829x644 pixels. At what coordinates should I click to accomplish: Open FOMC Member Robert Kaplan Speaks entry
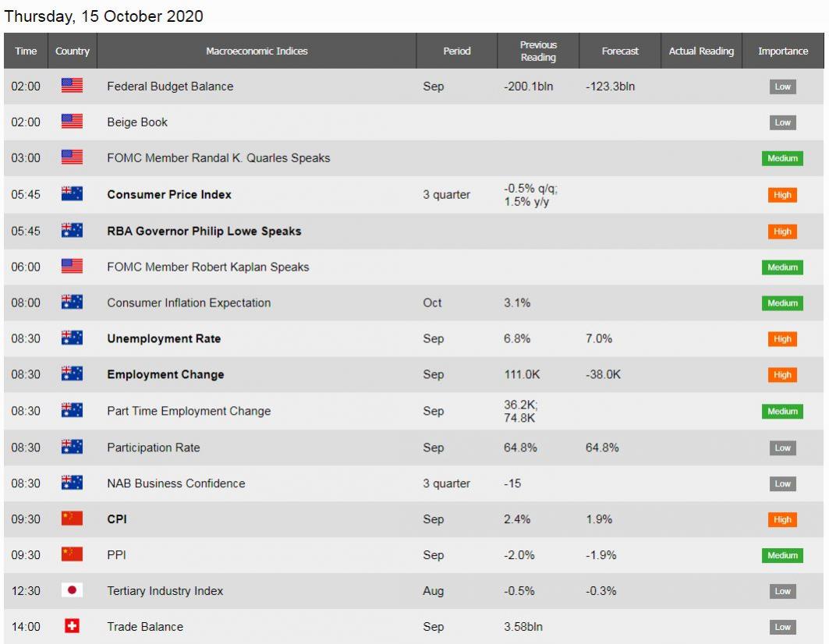tap(207, 267)
